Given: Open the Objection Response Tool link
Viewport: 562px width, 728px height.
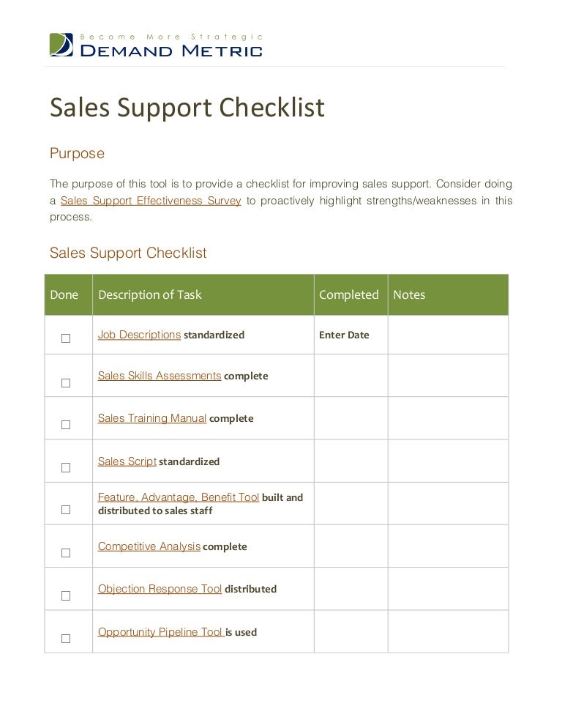Looking at the screenshot, I should point(160,589).
